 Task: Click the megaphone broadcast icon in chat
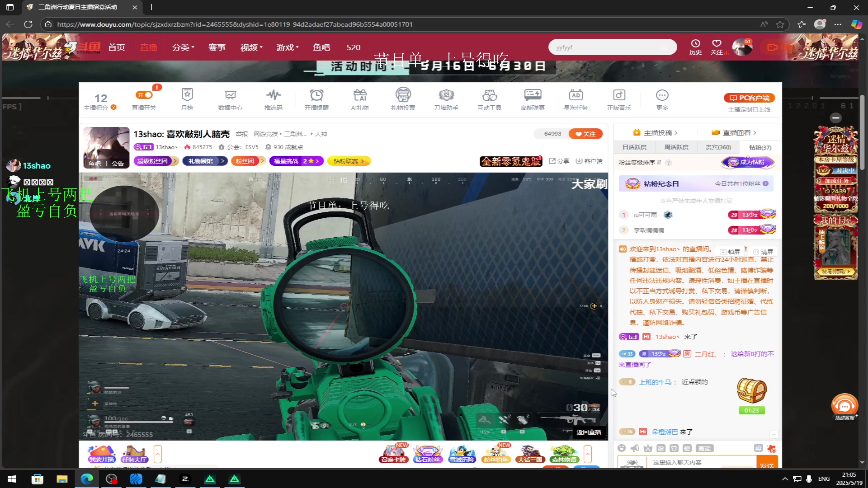pyautogui.click(x=635, y=448)
